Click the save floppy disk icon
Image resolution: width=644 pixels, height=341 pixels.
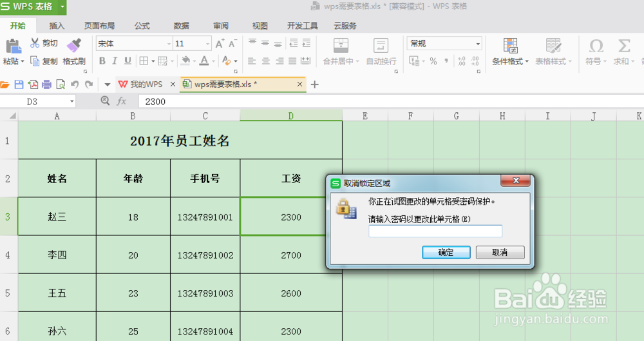pyautogui.click(x=19, y=84)
